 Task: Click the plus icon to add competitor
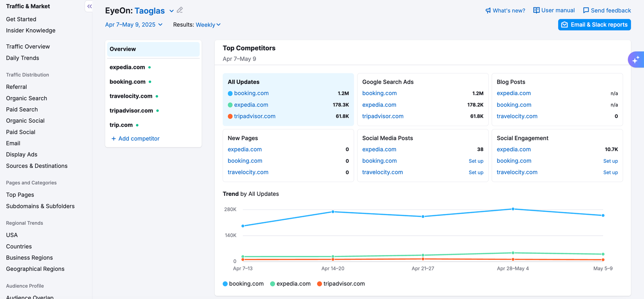(x=114, y=139)
